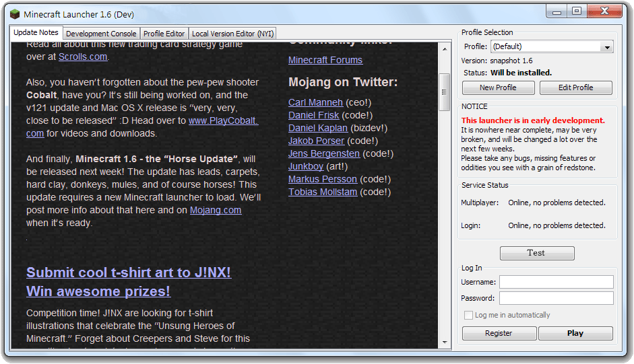Viewport: 634px width, 364px height.
Task: Open the Profile Editor tab
Action: click(164, 34)
